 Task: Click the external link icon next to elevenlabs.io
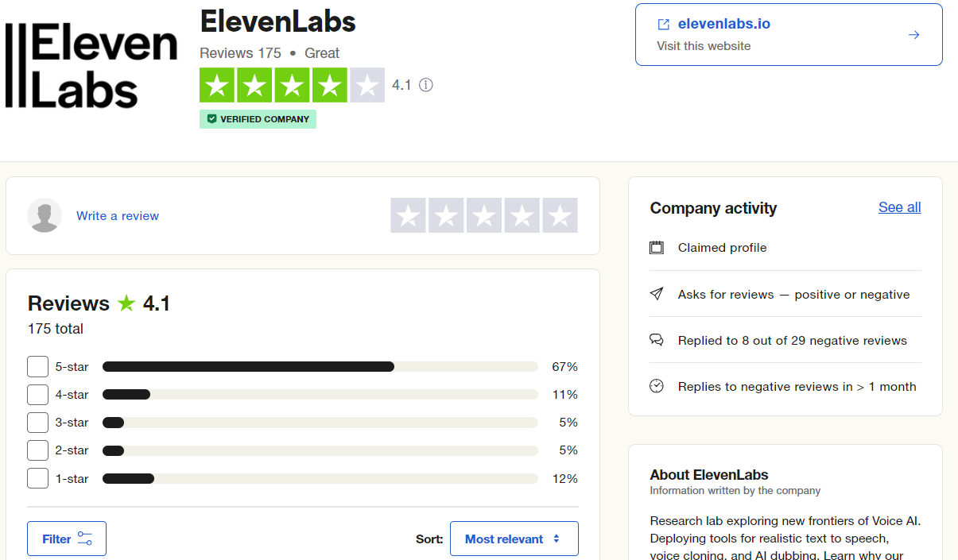[x=664, y=25]
